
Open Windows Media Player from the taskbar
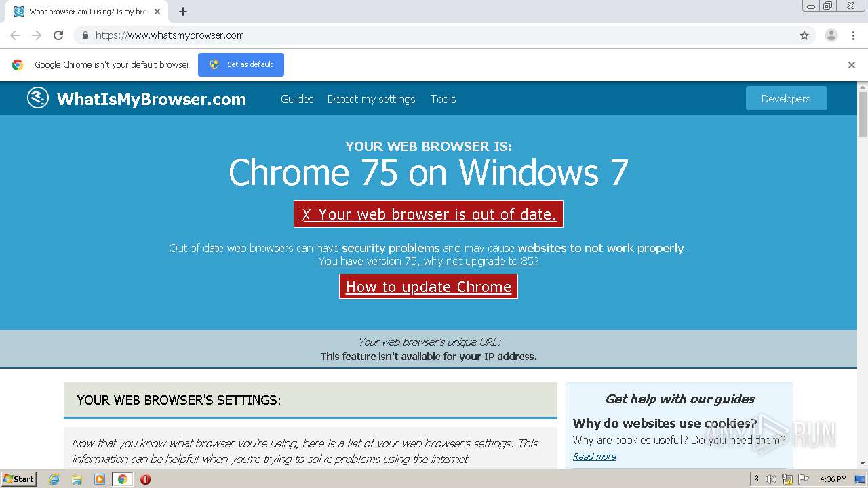(x=100, y=479)
